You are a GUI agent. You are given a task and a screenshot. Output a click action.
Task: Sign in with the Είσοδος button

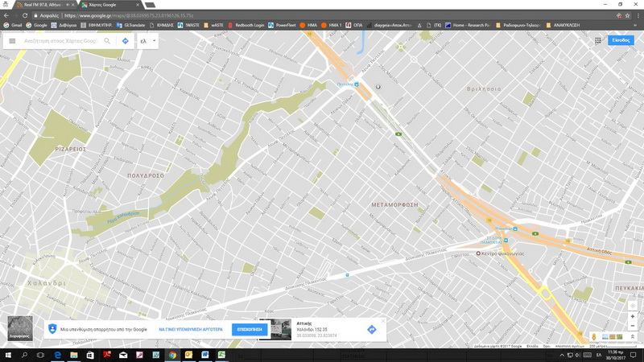pyautogui.click(x=621, y=40)
